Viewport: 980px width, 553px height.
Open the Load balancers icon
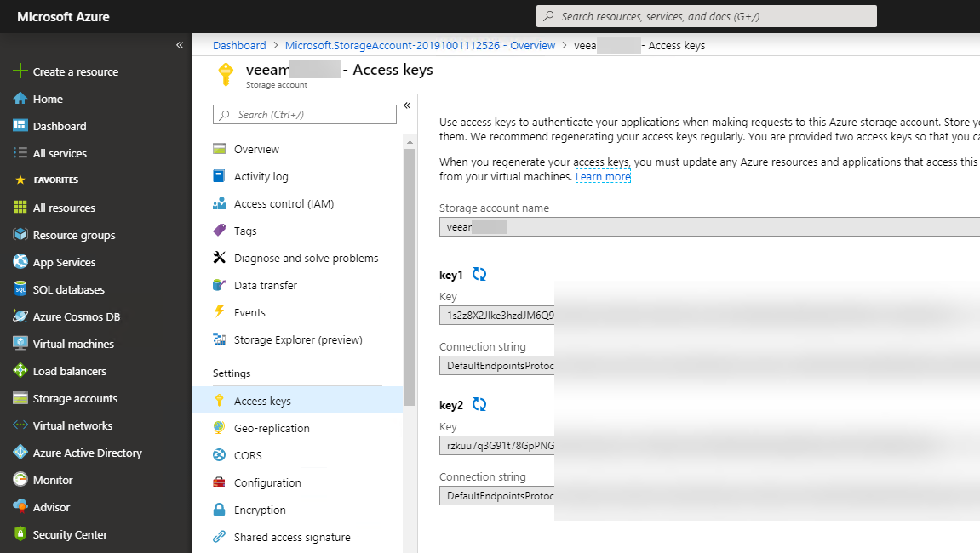point(20,371)
